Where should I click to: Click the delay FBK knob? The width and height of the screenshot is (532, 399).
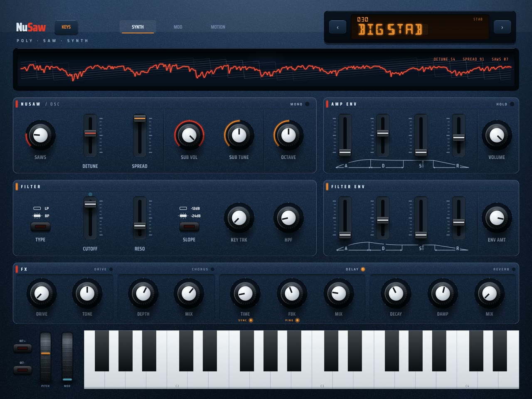(292, 293)
